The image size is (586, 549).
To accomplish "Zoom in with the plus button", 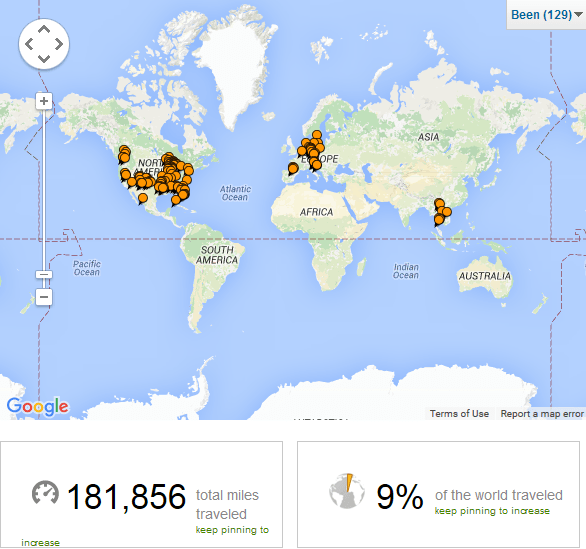I will click(x=44, y=101).
